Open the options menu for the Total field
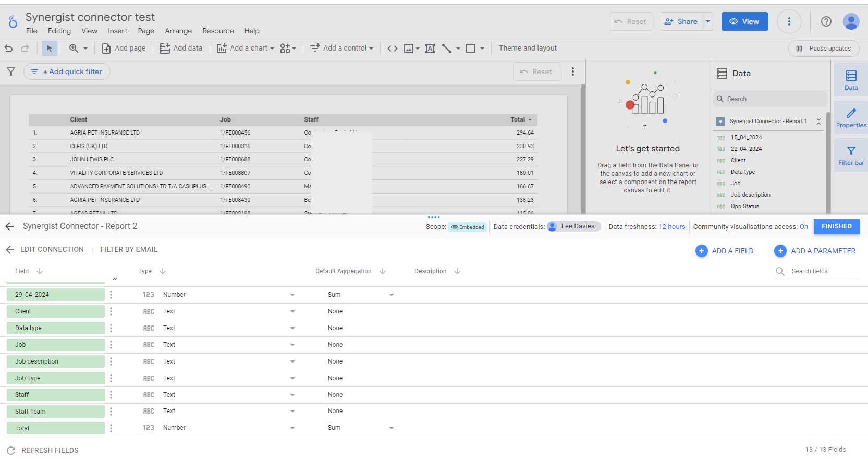This screenshot has height=459, width=868. click(x=111, y=428)
